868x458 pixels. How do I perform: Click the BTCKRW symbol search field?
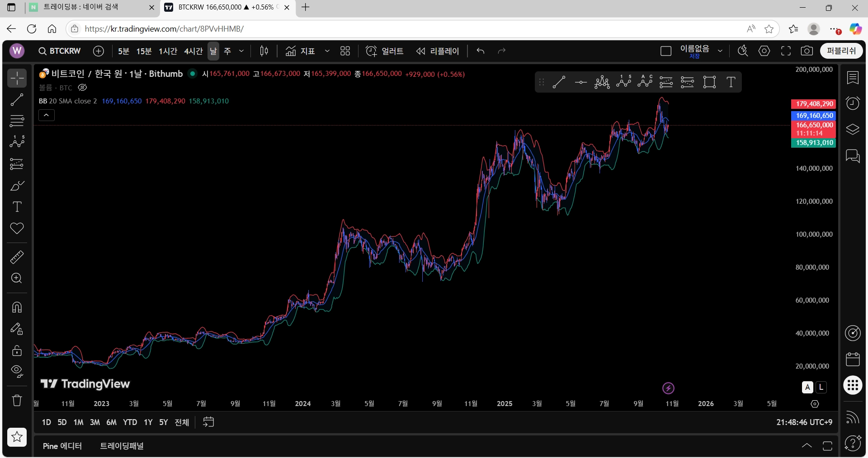point(60,51)
